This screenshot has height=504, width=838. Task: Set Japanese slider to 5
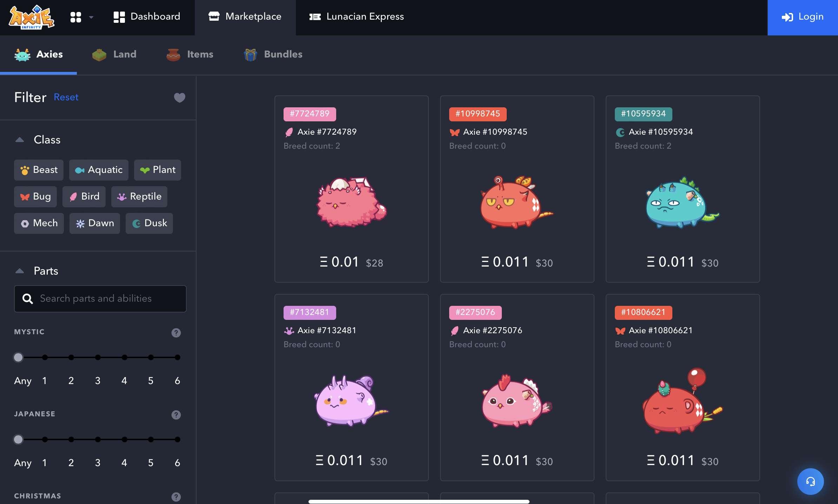point(151,439)
